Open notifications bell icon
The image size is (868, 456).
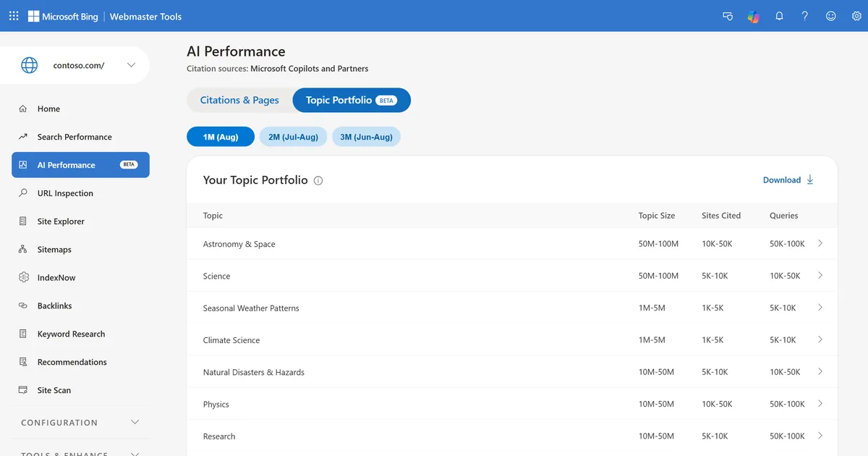[x=779, y=16]
